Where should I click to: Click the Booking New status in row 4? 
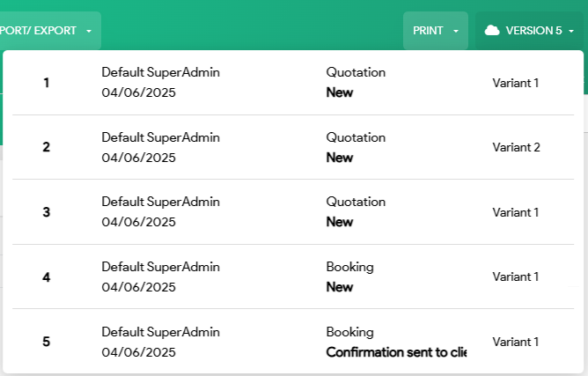click(340, 286)
